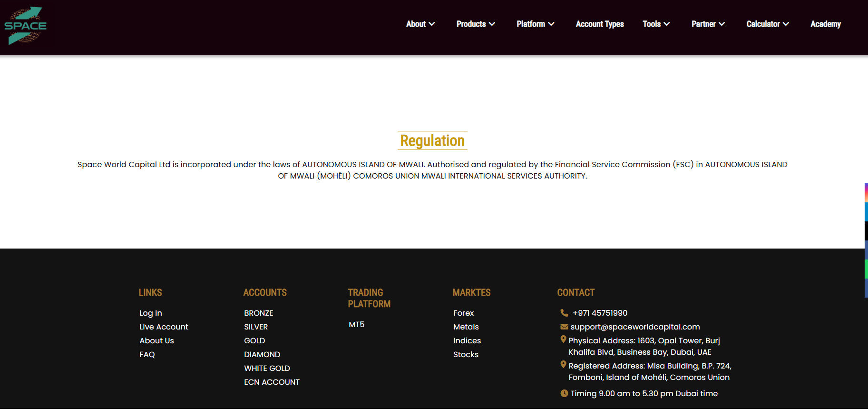Open the Calculator dropdown menu
This screenshot has width=868, height=409.
click(768, 24)
